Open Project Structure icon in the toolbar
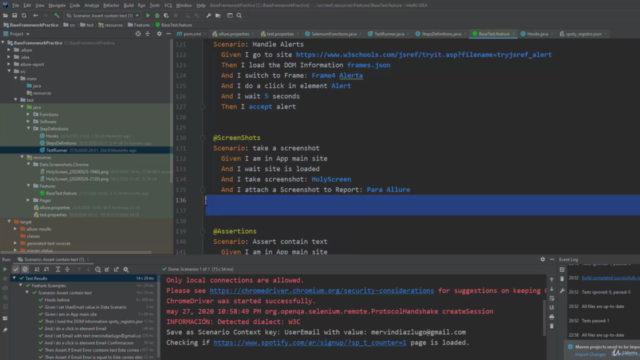This screenshot has width=640, height=360. 218,16
